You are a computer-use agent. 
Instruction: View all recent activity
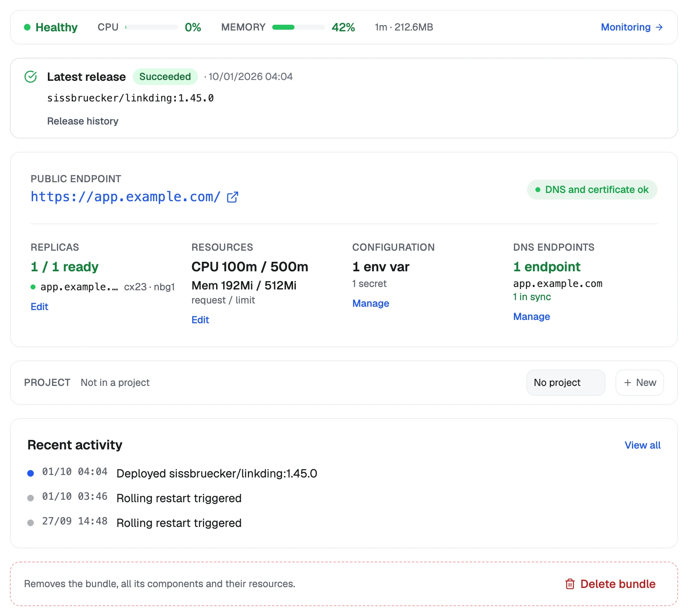pos(643,445)
